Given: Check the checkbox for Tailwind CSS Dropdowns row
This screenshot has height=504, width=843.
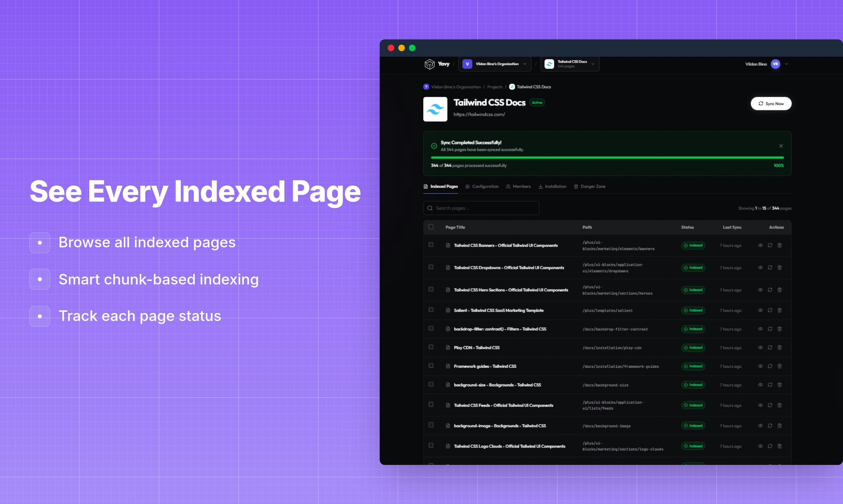Looking at the screenshot, I should pyautogui.click(x=431, y=267).
